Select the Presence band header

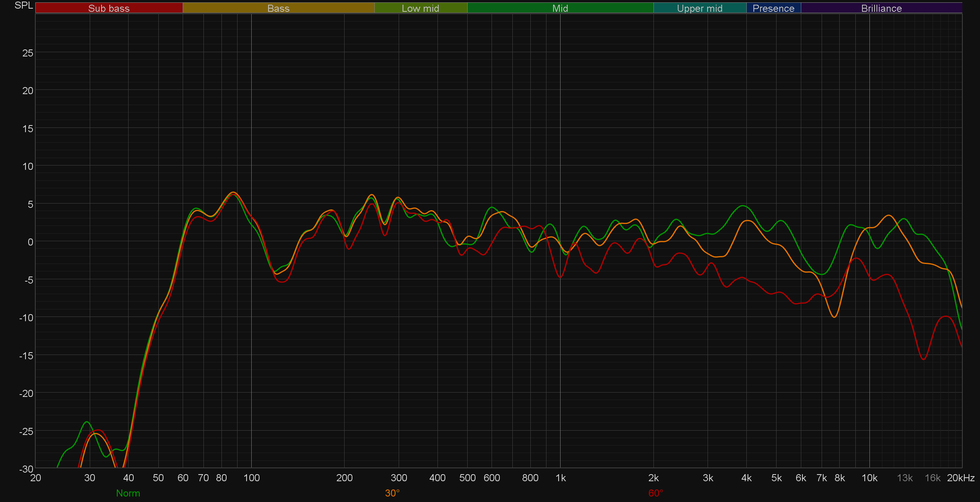click(773, 8)
